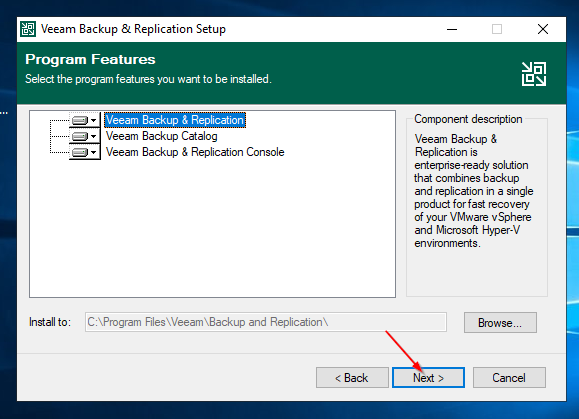579x419 pixels.
Task: Open dropdown arrow for Veeam Backup Catalog
Action: tap(94, 136)
